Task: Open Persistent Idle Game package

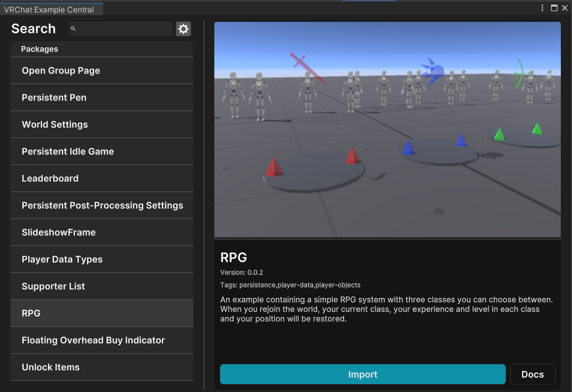Action: pyautogui.click(x=102, y=151)
